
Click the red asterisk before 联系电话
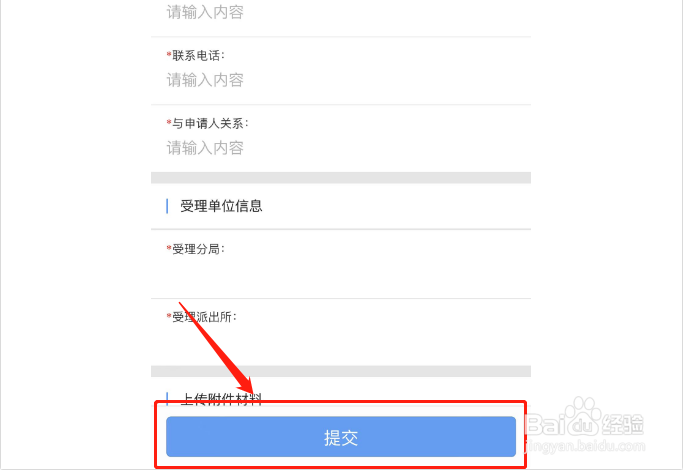[168, 54]
